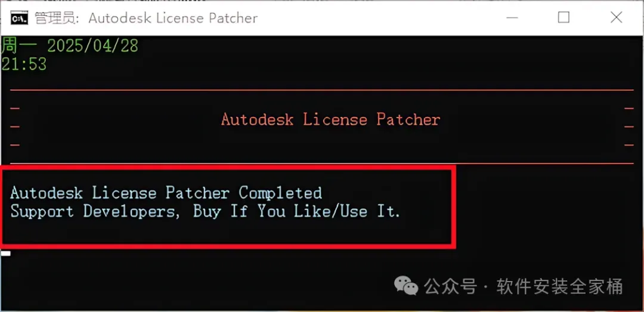
Task: Click the word Patcher in the orange banner
Action: [x=408, y=120]
